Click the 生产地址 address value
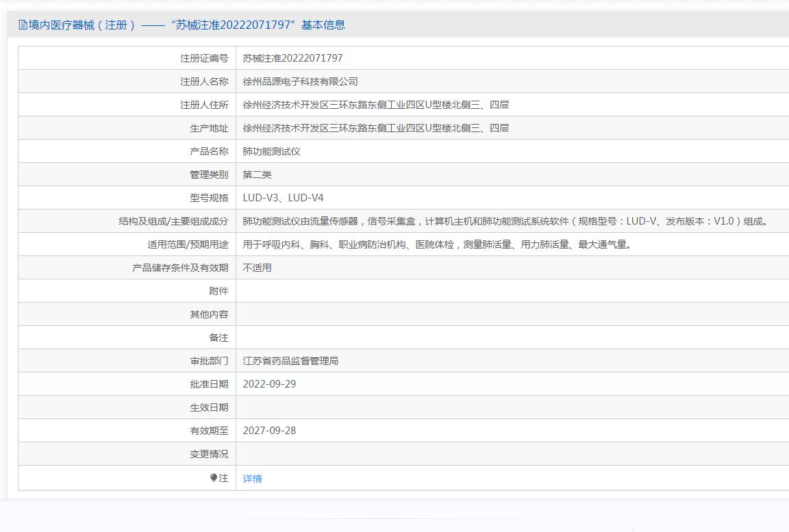Screen dimensions: 789x532 click(x=375, y=128)
